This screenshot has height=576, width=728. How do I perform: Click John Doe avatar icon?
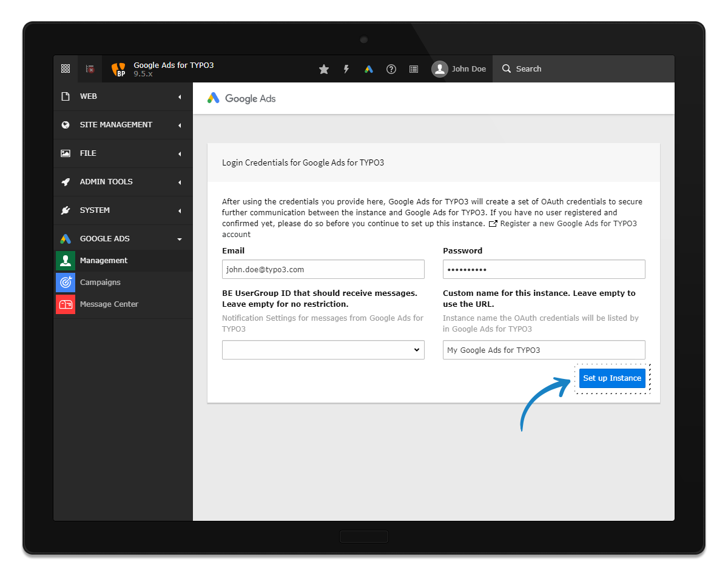click(x=440, y=69)
